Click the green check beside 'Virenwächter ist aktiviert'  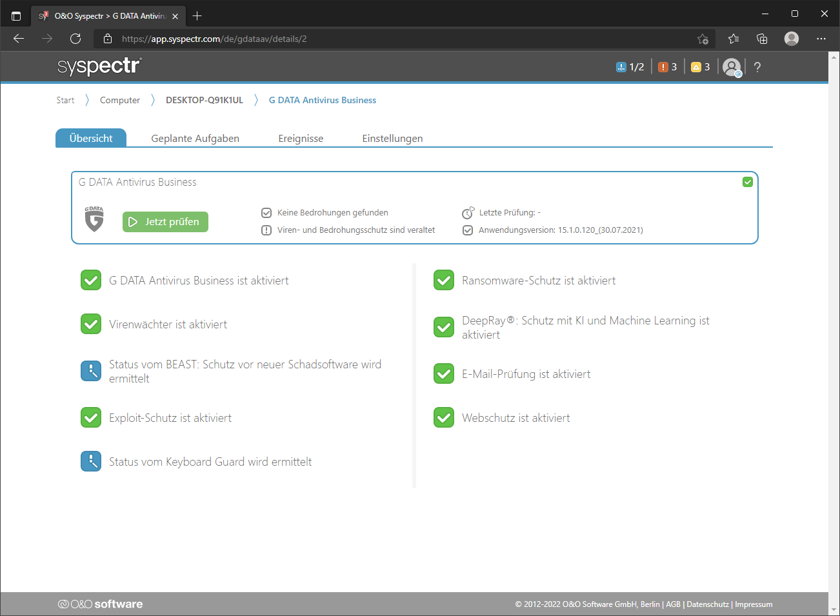click(x=91, y=324)
